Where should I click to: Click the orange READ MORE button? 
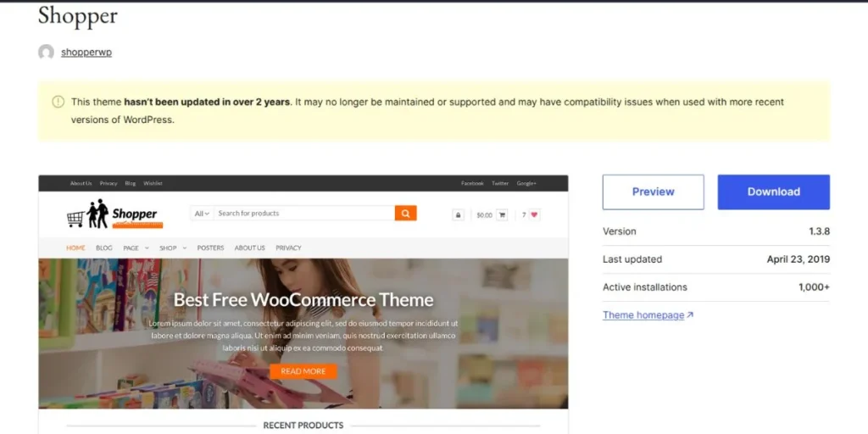303,371
